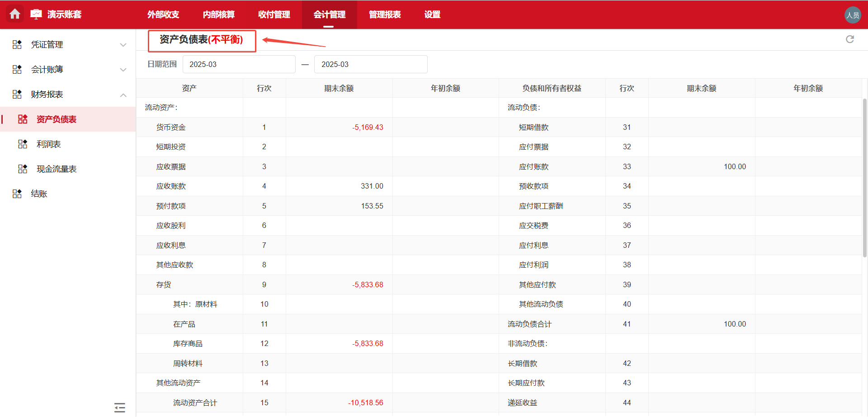Screen dimensions: 868x417
Task: Select the 外部收支 navigation button
Action: point(163,14)
